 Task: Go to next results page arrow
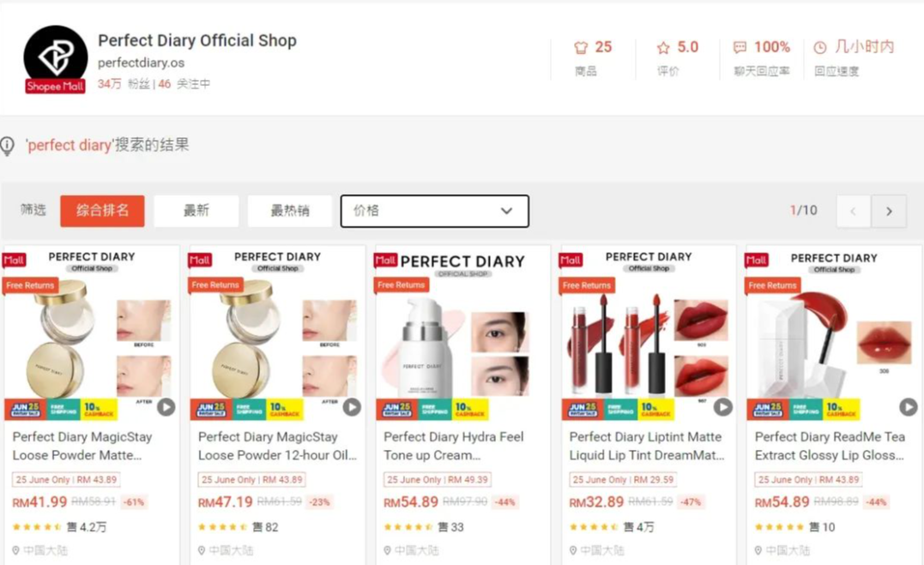(x=889, y=211)
